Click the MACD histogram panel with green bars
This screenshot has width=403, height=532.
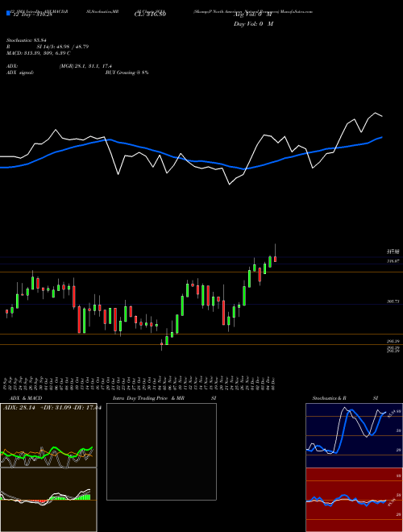(x=48, y=500)
